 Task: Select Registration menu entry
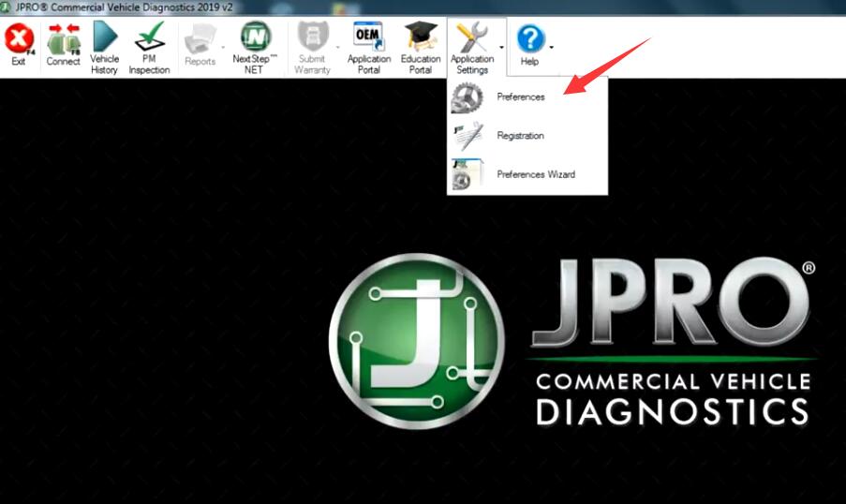click(527, 136)
